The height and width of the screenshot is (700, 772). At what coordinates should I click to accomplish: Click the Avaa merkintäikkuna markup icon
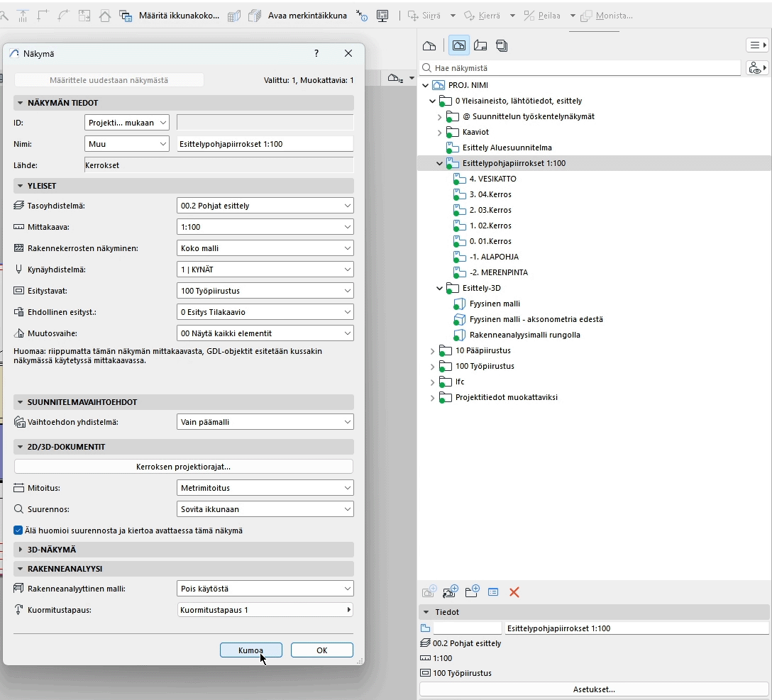click(x=255, y=16)
